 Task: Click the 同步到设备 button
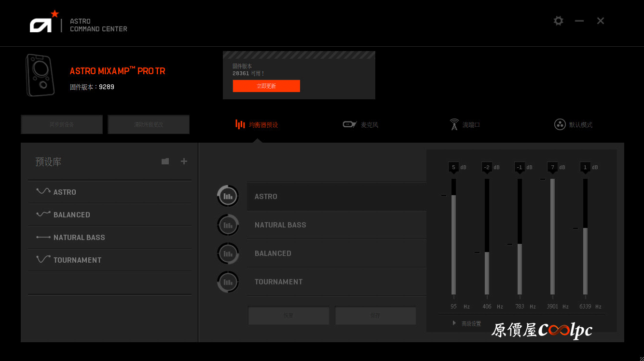point(62,124)
